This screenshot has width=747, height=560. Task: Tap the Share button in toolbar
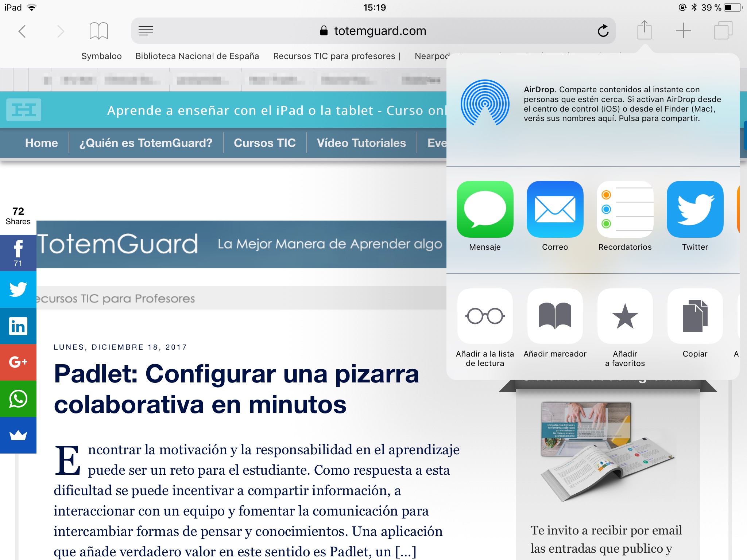[x=645, y=30]
